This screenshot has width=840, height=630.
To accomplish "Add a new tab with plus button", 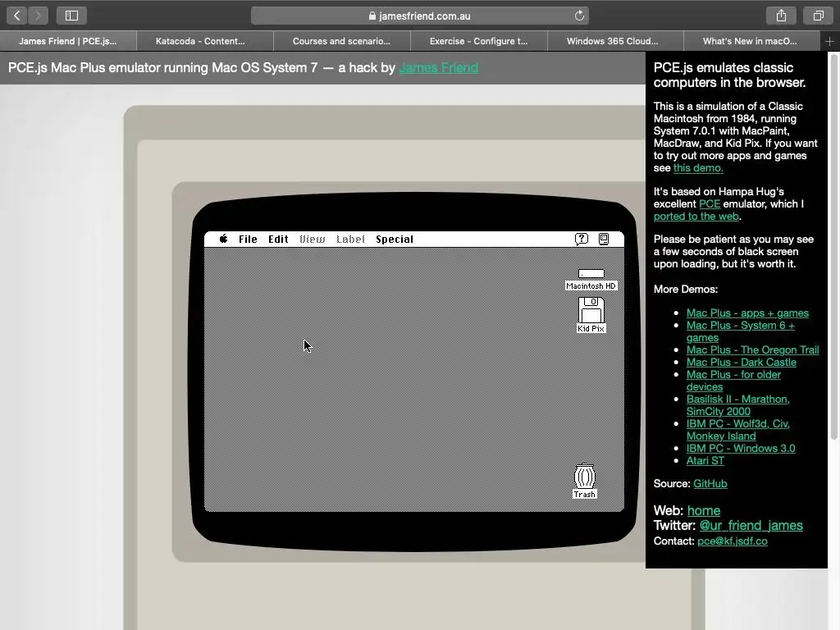I will coord(829,41).
